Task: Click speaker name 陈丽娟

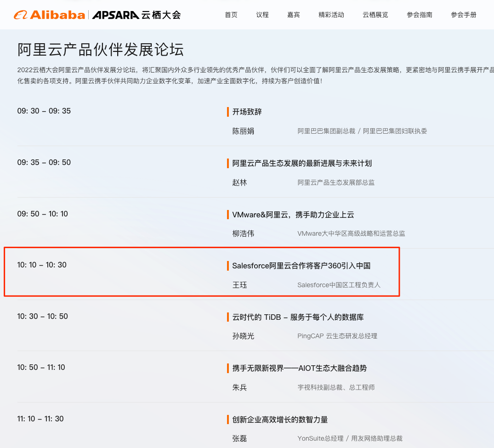Action: [243, 131]
